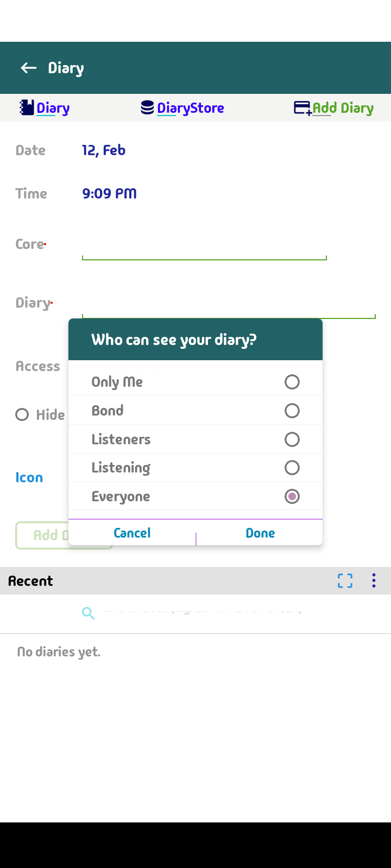Choose Bond as diary visibility

(292, 411)
